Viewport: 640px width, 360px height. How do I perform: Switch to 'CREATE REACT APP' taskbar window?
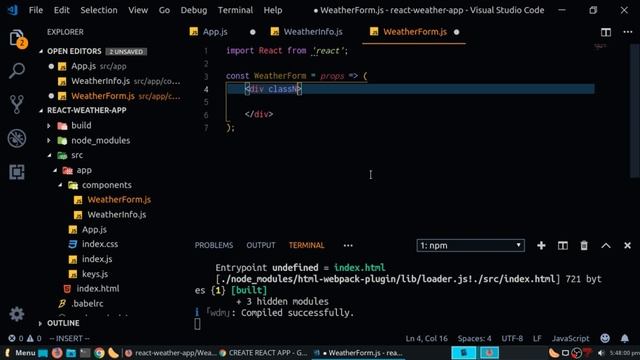264,353
